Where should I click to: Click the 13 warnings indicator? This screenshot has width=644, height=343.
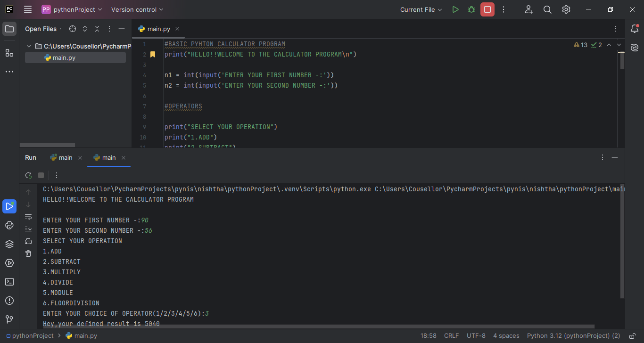(581, 45)
